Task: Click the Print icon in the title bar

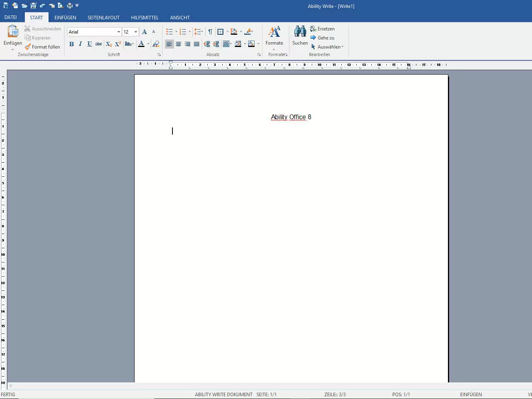Action: 70,6
